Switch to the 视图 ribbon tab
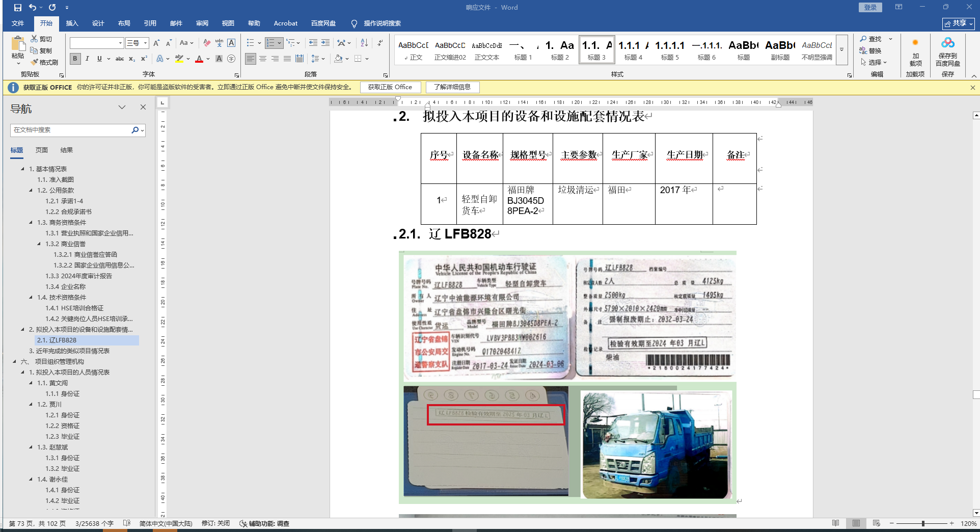Viewport: 980px width, 532px height. tap(228, 23)
